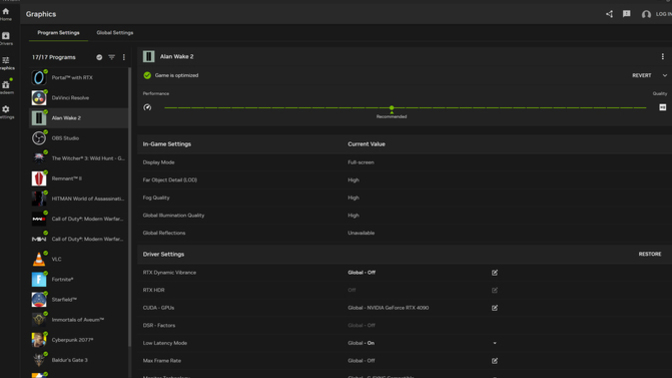
Task: Edit the Max Frame Rate setting
Action: 495,361
